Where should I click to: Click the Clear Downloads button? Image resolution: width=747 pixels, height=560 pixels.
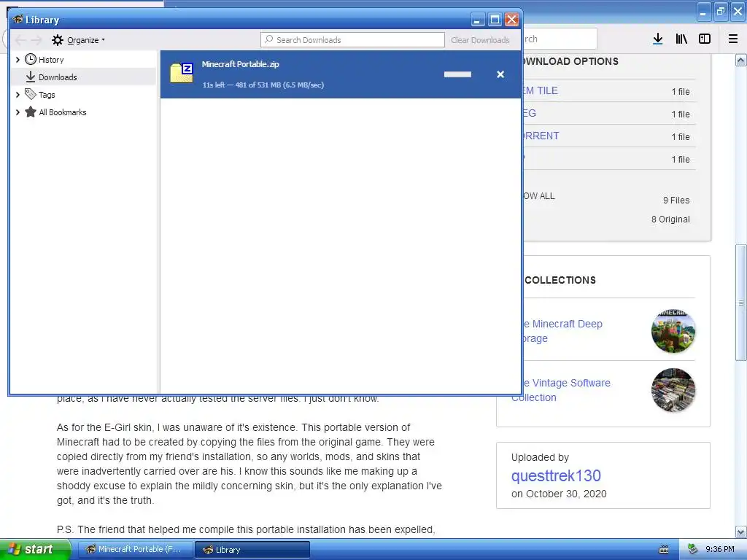click(x=480, y=40)
